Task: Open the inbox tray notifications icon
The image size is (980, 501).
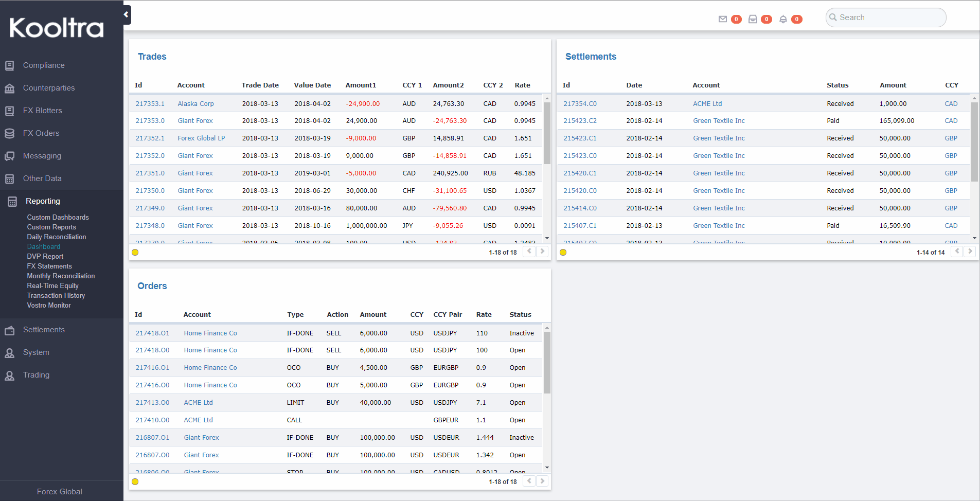Action: click(753, 19)
